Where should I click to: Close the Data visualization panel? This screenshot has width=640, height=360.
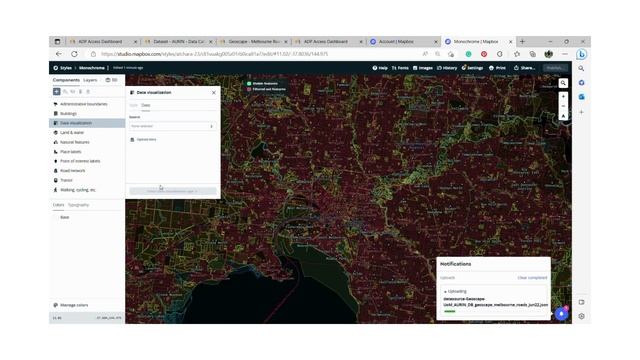point(214,93)
